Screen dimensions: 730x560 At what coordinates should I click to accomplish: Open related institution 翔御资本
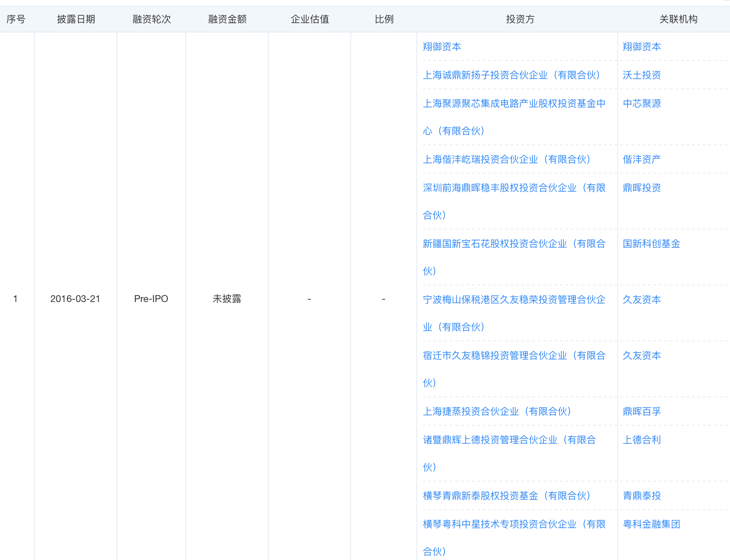click(642, 47)
